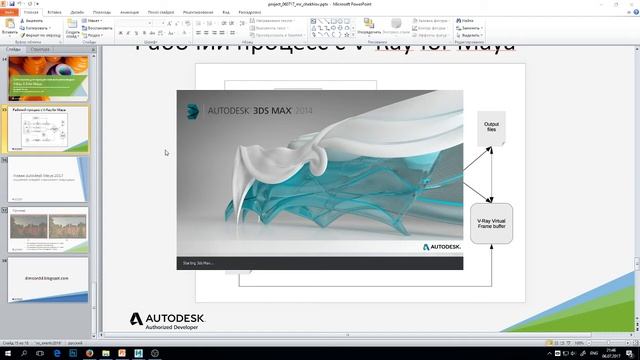Set paragraph Align Left
This screenshot has height=360, width=640.
[198, 33]
